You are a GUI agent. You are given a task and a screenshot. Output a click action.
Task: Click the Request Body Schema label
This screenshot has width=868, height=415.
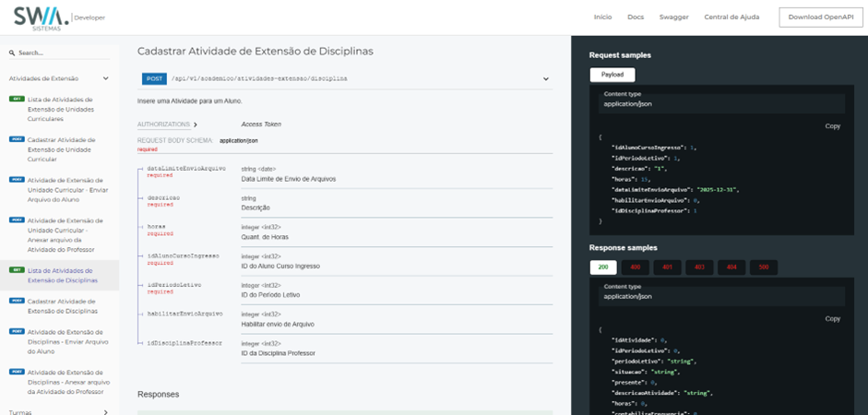pyautogui.click(x=175, y=141)
